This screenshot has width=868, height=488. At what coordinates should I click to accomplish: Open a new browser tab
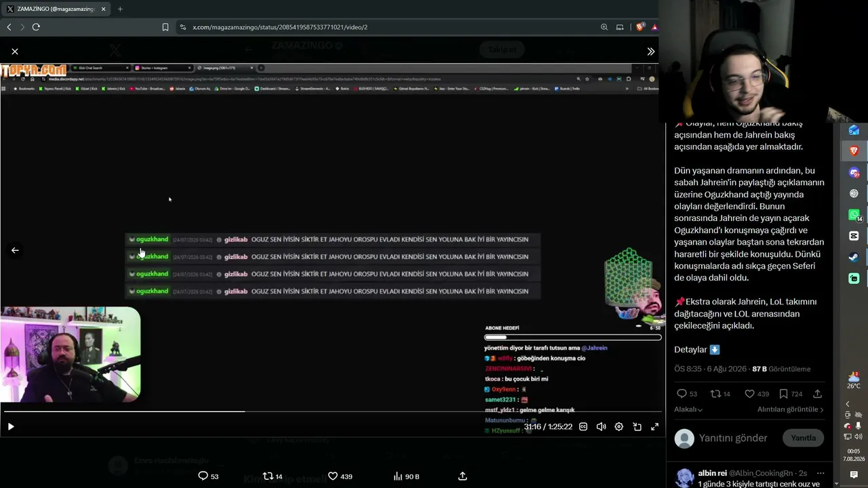click(120, 9)
